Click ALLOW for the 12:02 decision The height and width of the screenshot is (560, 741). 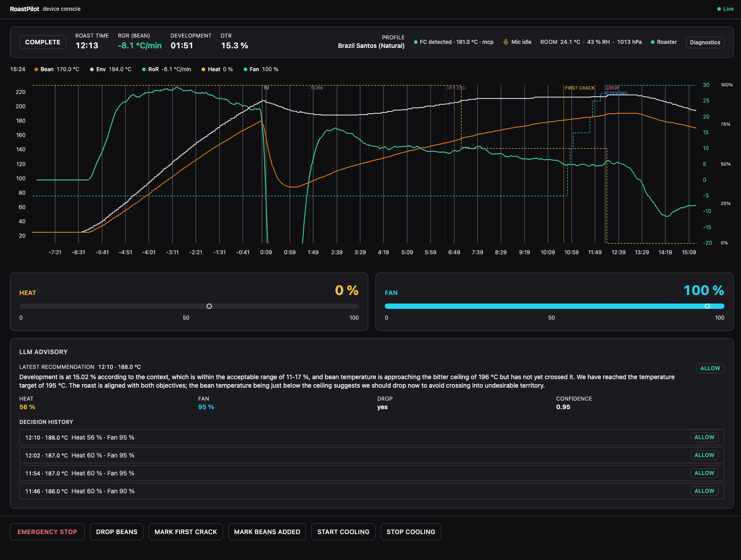click(x=704, y=455)
